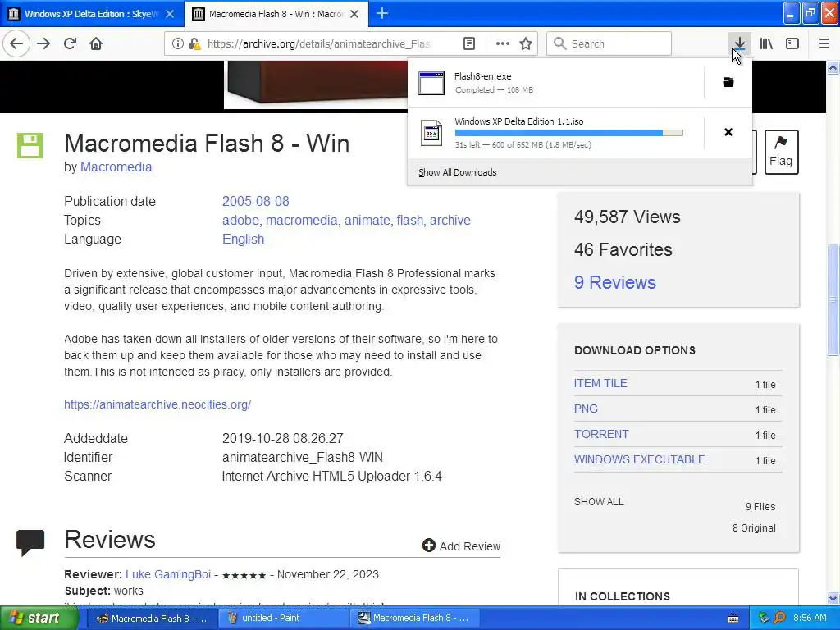Download the TORRENT option
The height and width of the screenshot is (630, 840).
coord(601,435)
